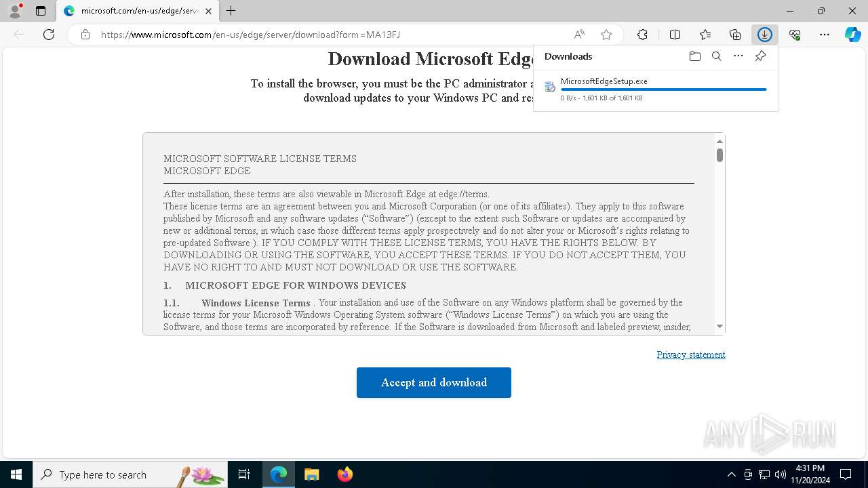The width and height of the screenshot is (868, 488).
Task: Toggle split screen icon
Action: 675,35
